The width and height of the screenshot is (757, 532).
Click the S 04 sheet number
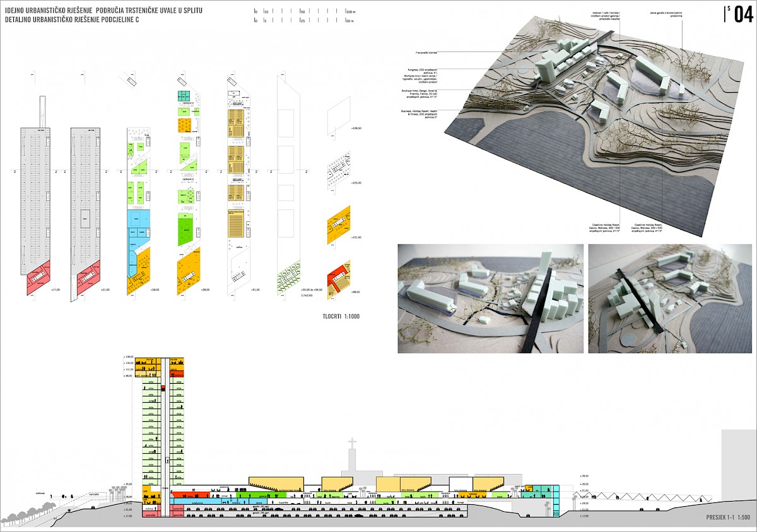click(739, 13)
